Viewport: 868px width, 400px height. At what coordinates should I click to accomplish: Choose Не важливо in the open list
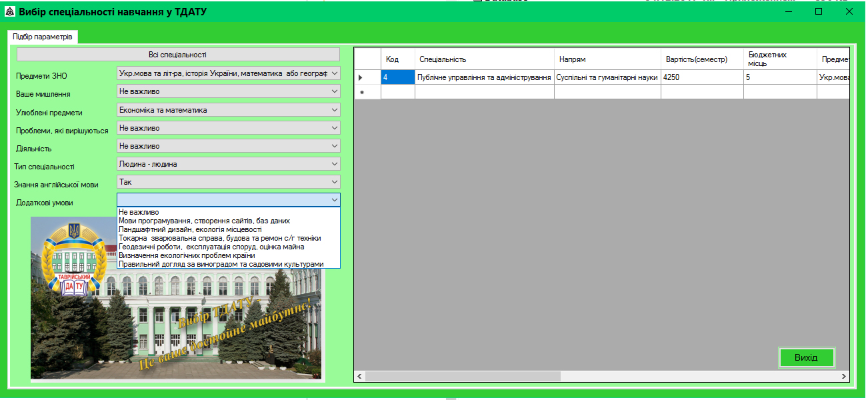[229, 212]
